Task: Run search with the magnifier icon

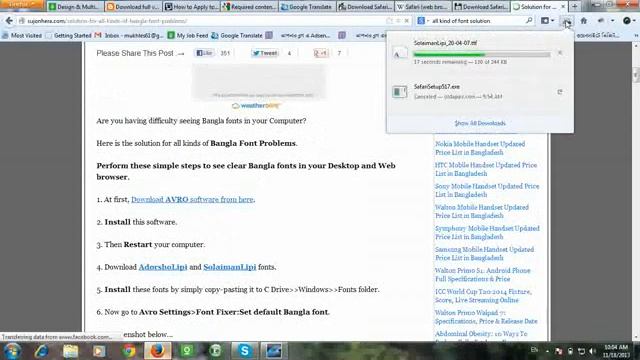Action: (529, 20)
